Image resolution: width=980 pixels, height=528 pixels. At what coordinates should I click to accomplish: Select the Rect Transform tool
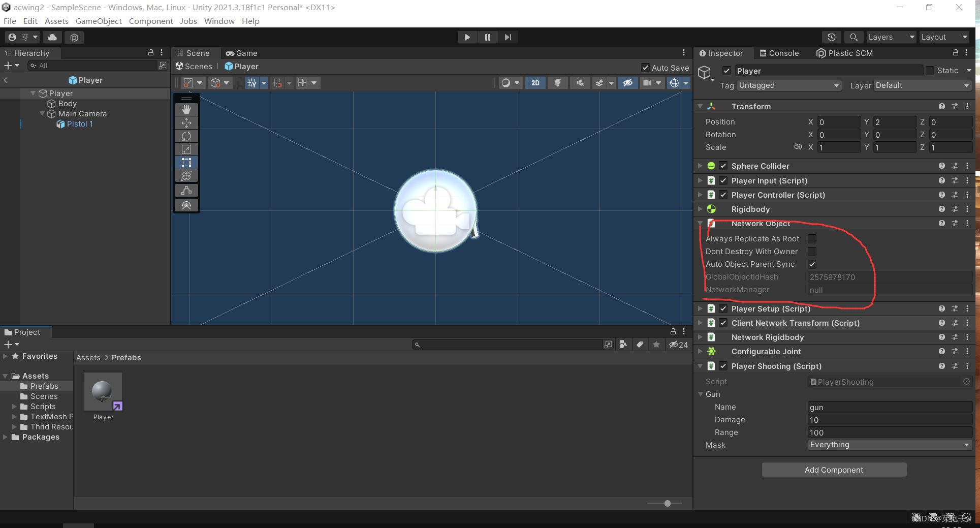pos(186,162)
